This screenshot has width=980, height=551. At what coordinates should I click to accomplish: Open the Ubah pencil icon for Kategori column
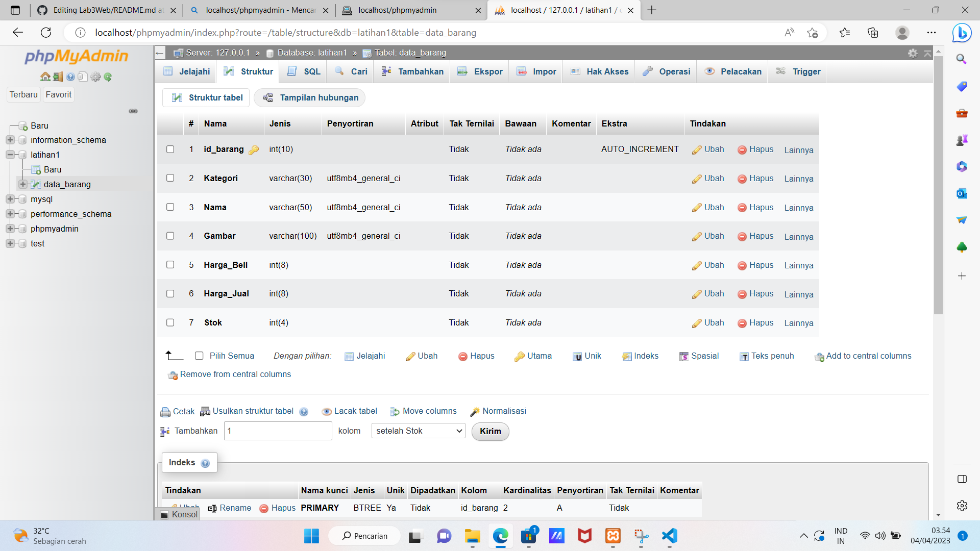[697, 179]
